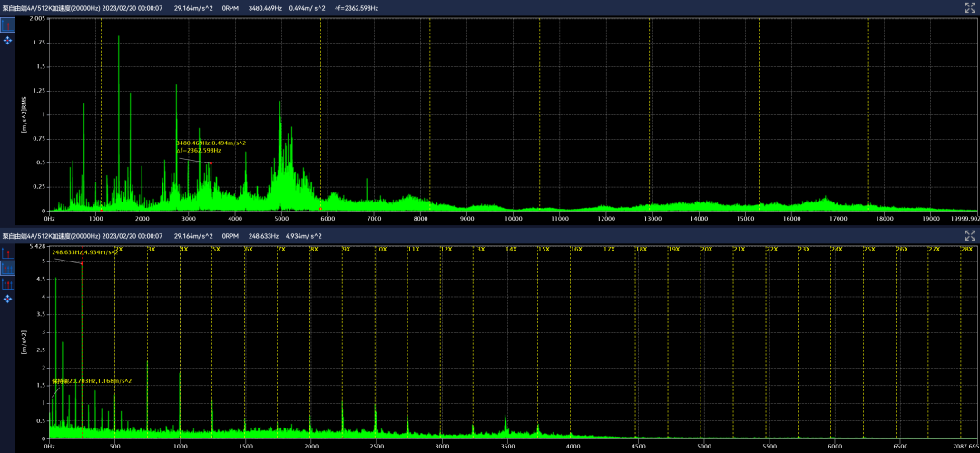Toggle the harmonic cursor tool in bottom panel
Screen dimensions: 980x453
tap(7, 269)
